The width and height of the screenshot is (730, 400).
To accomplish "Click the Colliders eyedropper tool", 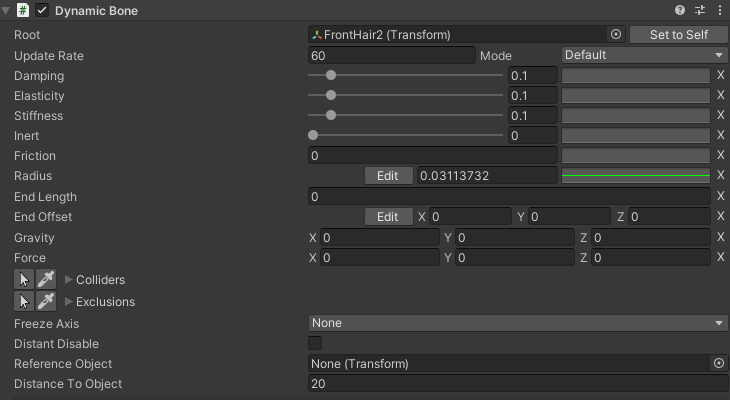I will [x=46, y=279].
